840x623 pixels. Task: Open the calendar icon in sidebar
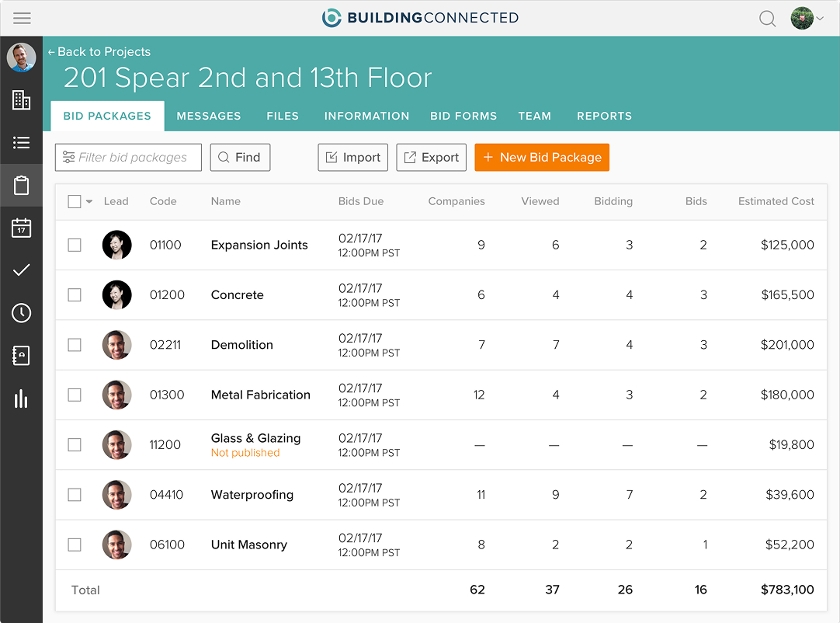pos(21,228)
